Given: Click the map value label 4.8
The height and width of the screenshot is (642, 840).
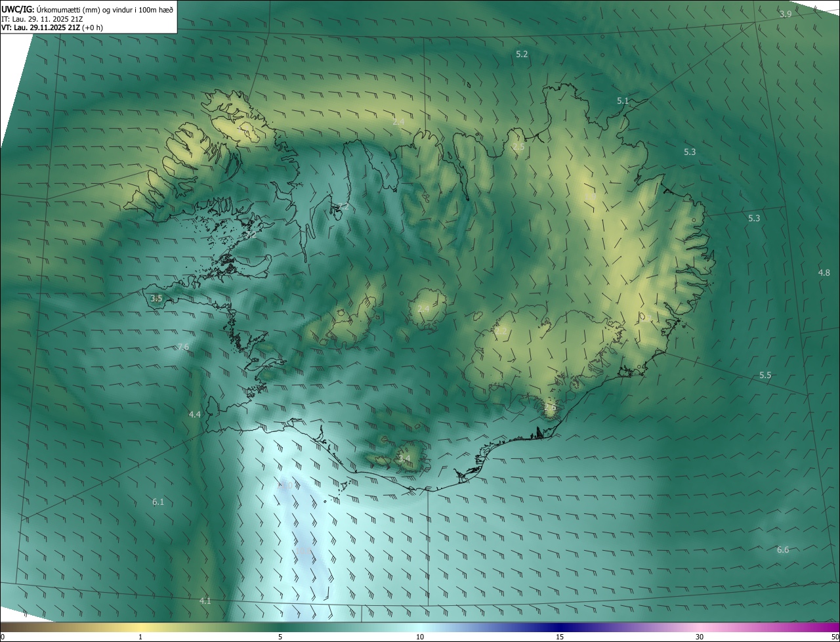Looking at the screenshot, I should [x=824, y=272].
